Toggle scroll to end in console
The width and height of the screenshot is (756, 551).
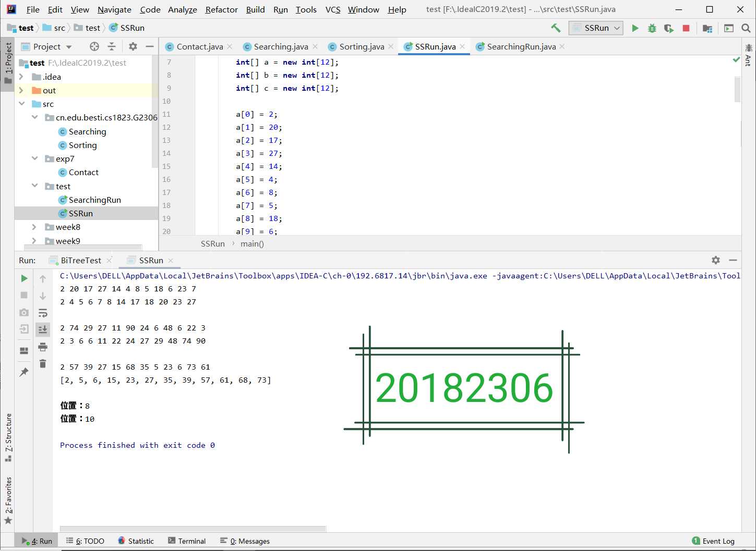43,329
